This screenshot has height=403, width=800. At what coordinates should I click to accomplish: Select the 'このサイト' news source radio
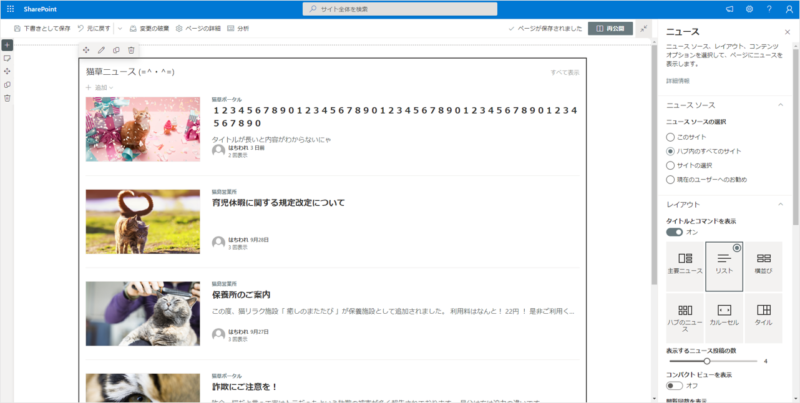(671, 136)
